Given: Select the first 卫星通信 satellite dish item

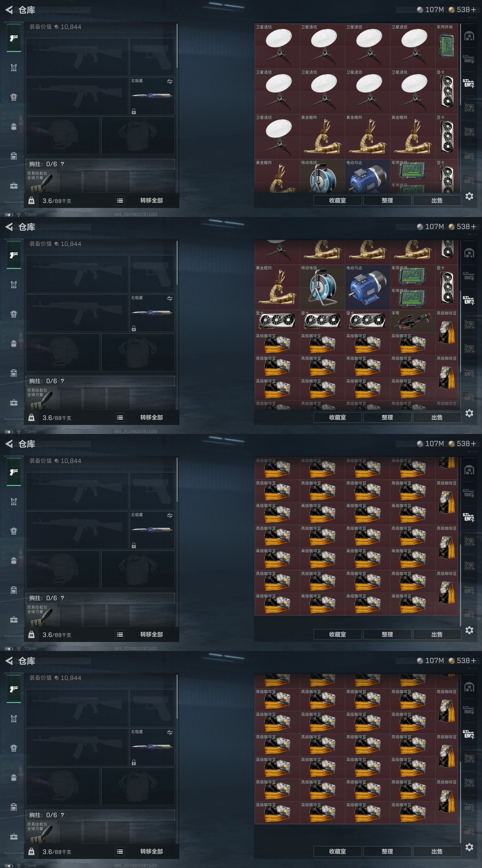Looking at the screenshot, I should tap(277, 46).
